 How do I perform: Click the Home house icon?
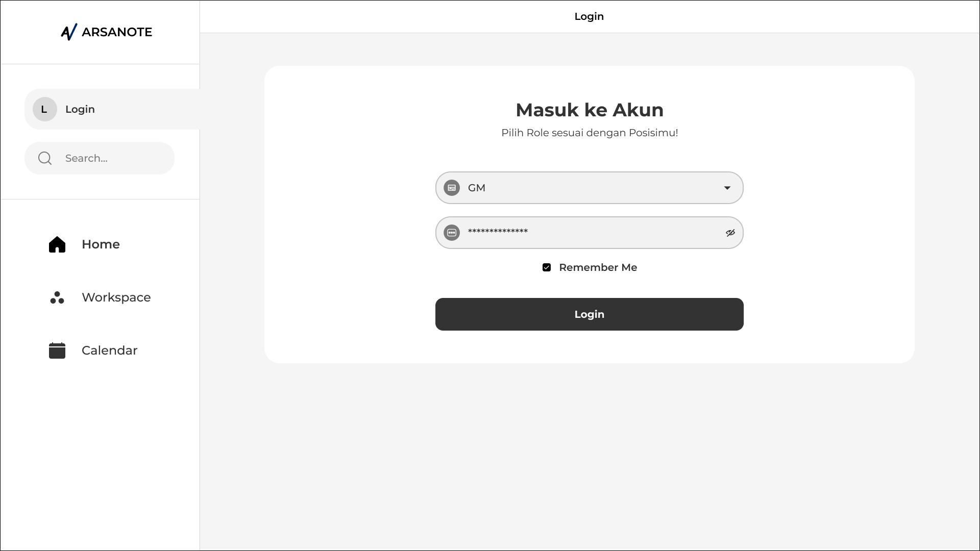(57, 244)
